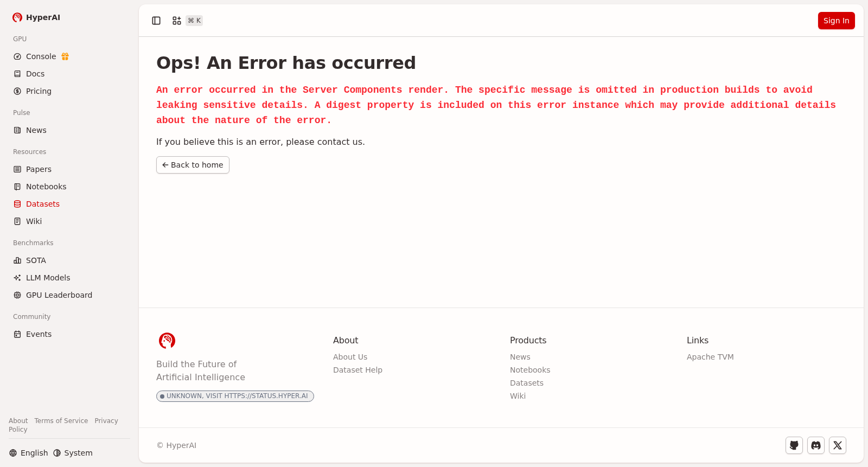The image size is (868, 467).
Task: Open About Us footer link
Action: (350, 357)
